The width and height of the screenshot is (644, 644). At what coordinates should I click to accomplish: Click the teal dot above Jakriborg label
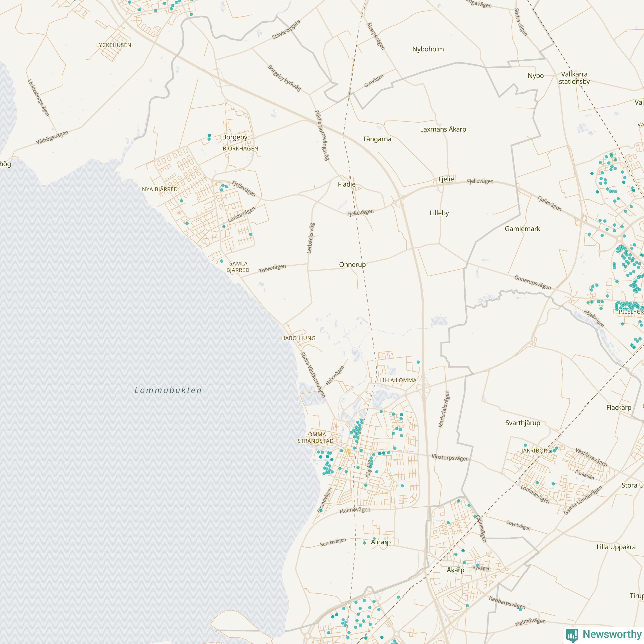525,445
